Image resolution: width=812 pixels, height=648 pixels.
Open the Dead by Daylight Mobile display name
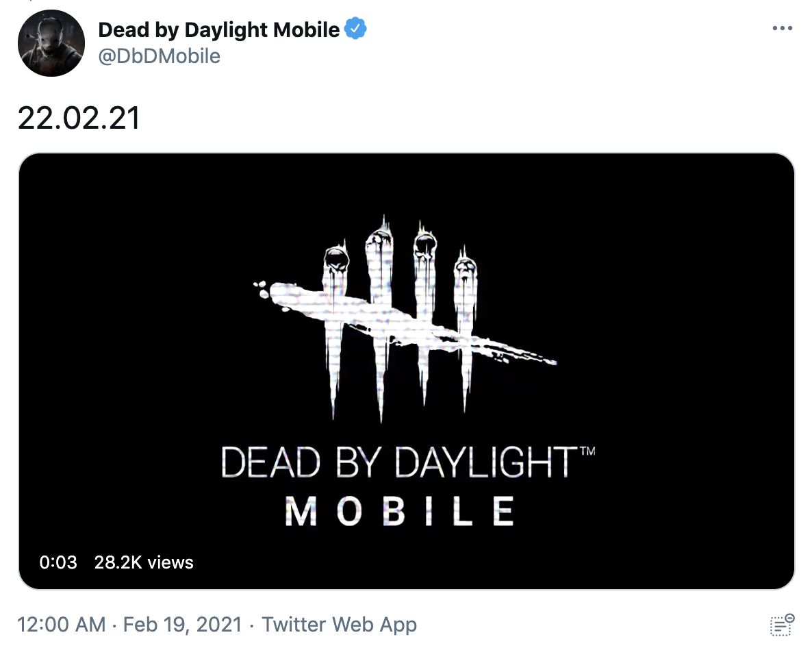tap(218, 30)
